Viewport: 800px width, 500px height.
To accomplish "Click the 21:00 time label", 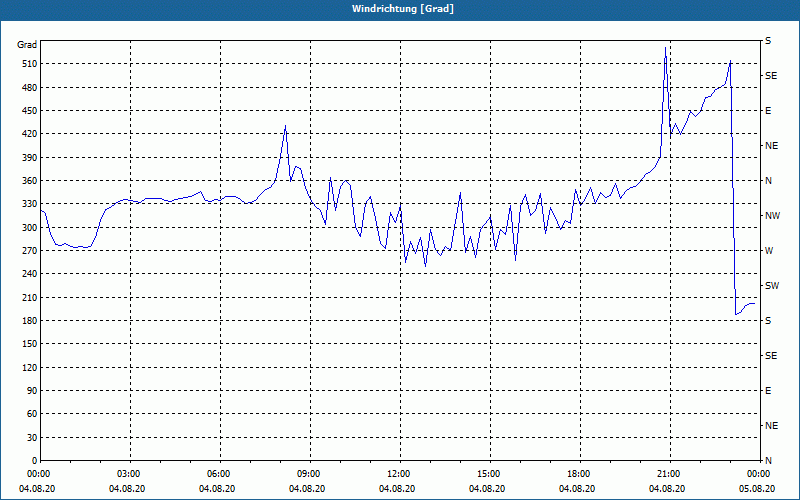I will pyautogui.click(x=670, y=474).
